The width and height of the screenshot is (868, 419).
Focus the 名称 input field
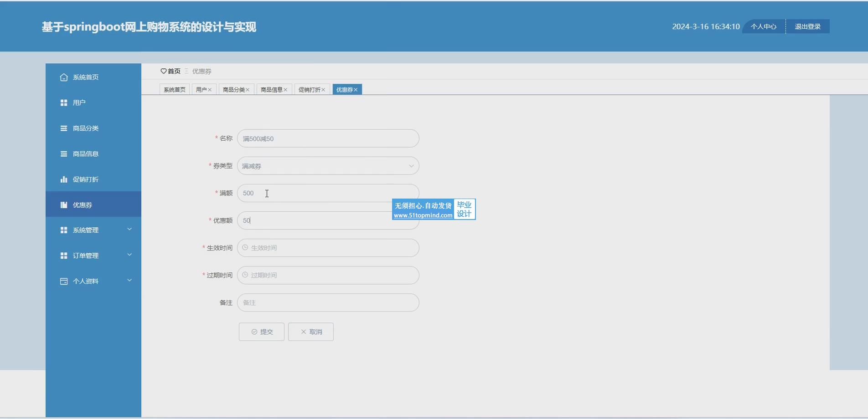[x=328, y=138]
